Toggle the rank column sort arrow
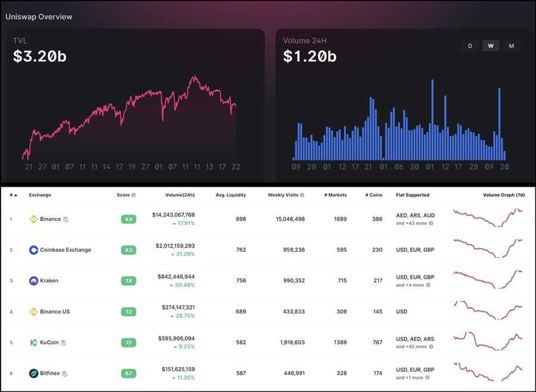The width and height of the screenshot is (536, 392). pos(14,195)
